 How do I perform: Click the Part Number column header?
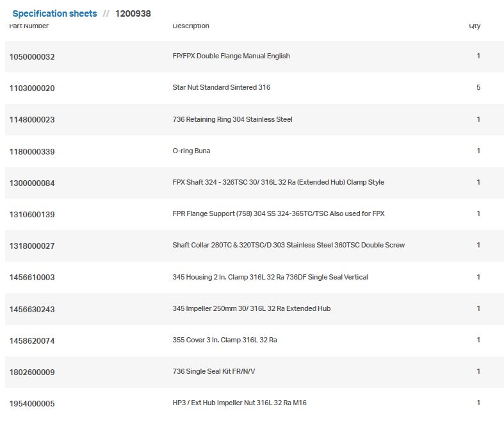click(29, 26)
